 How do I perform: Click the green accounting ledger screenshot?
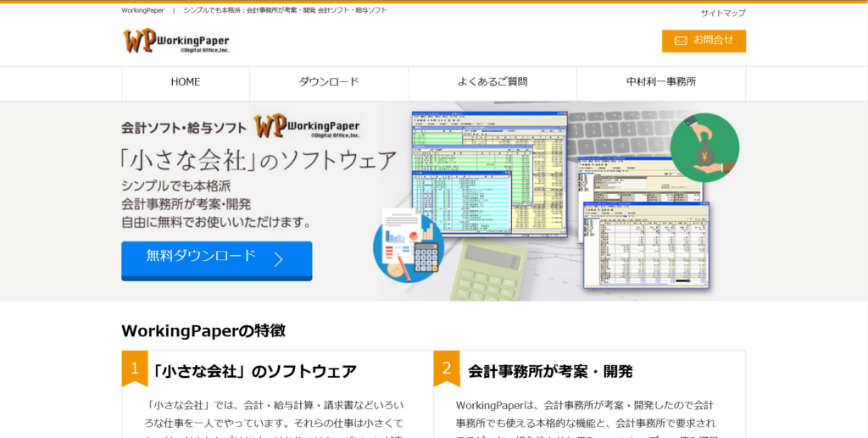(489, 175)
